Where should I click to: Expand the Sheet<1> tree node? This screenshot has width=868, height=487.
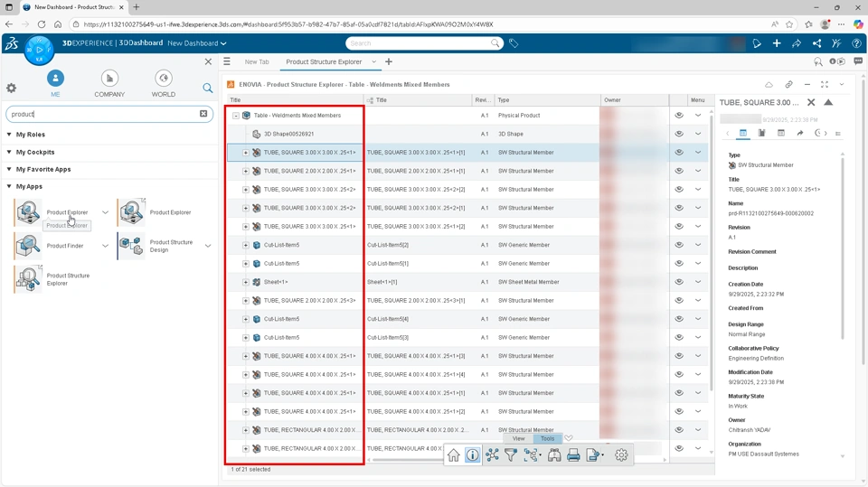click(246, 282)
